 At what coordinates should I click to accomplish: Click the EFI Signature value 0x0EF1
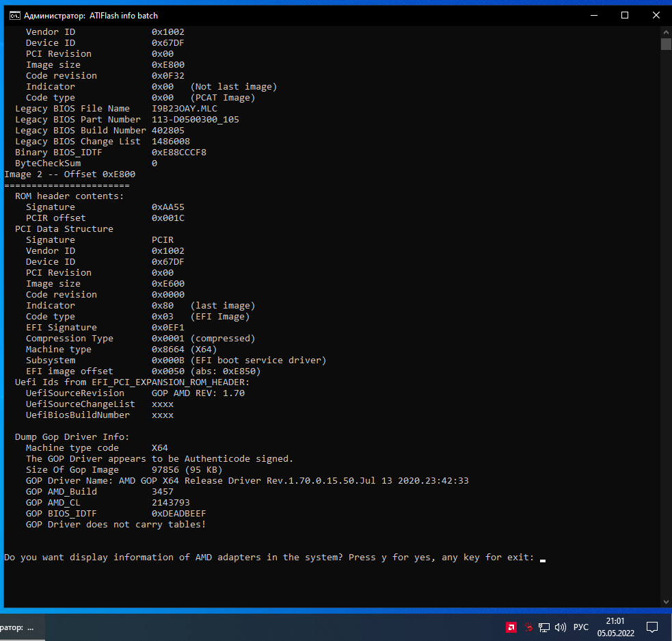[168, 327]
